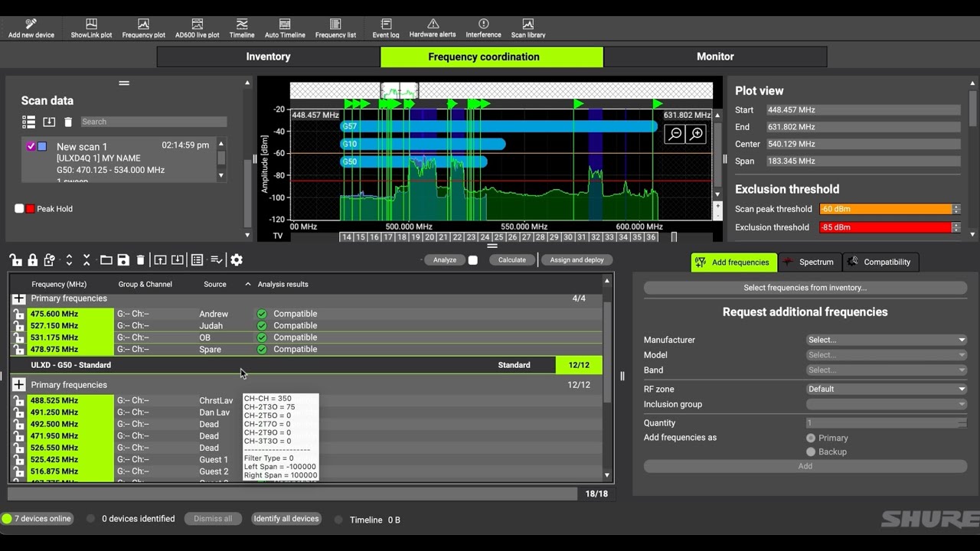Screen dimensions: 980x551
Task: Click Select frequencies from inventory
Action: click(805, 288)
